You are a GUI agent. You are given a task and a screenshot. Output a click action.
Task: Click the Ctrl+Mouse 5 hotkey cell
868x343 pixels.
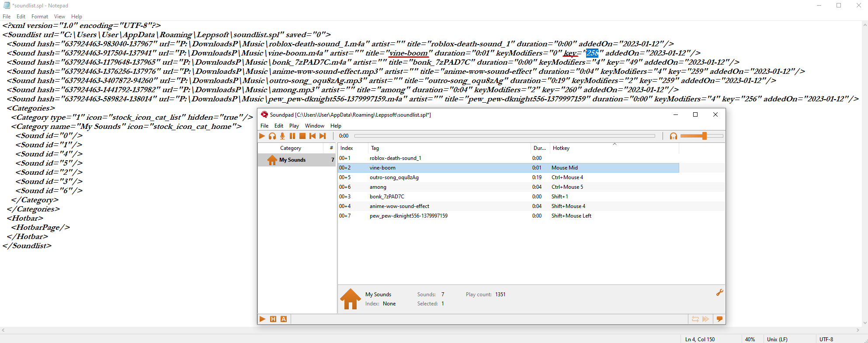click(567, 187)
